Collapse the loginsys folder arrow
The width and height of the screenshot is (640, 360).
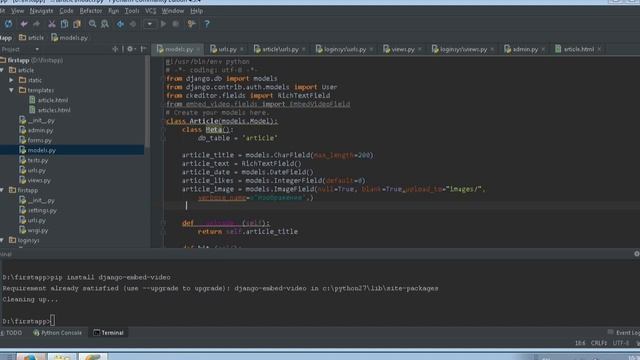point(2,240)
